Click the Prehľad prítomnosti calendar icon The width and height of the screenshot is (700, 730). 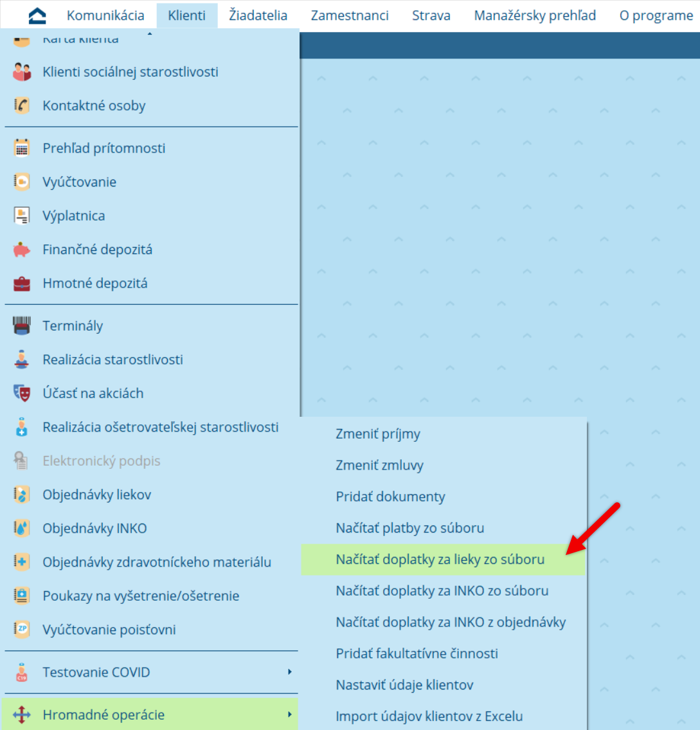(21, 148)
